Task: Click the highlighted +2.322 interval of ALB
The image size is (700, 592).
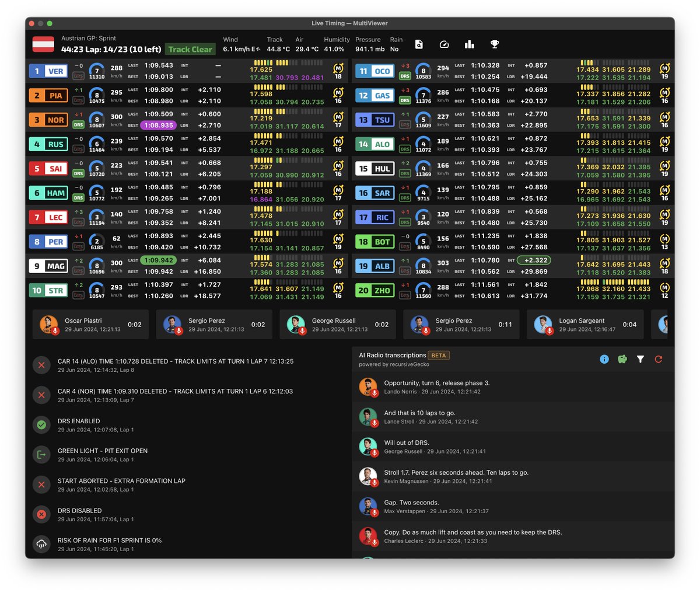Action: (x=534, y=260)
